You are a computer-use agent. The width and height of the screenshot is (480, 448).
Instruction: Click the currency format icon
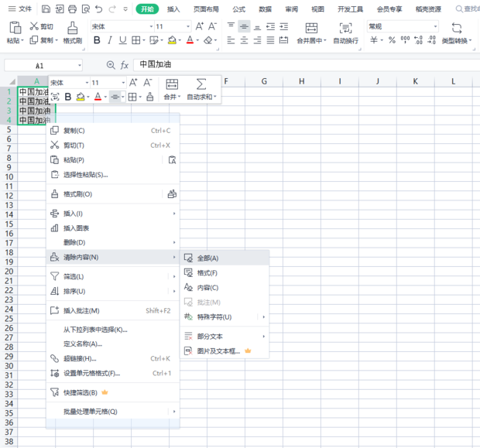coord(374,40)
